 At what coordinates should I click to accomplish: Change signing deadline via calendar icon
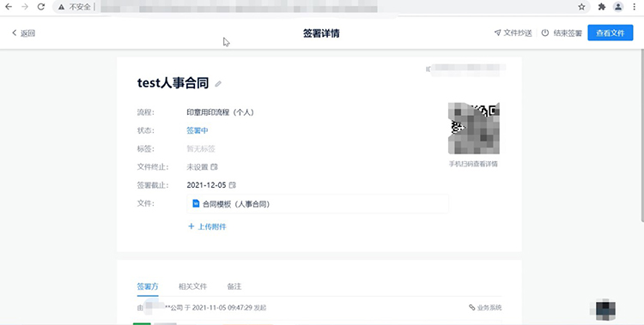(x=233, y=185)
